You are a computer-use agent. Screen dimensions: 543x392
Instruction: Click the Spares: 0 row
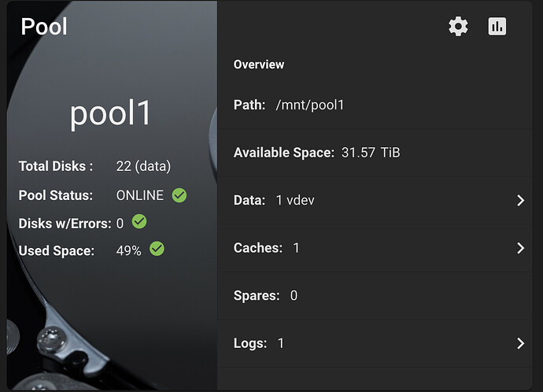point(370,296)
